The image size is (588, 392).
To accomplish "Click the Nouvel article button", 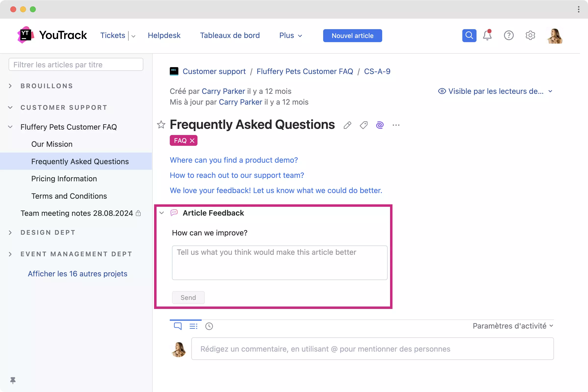I will pos(352,36).
